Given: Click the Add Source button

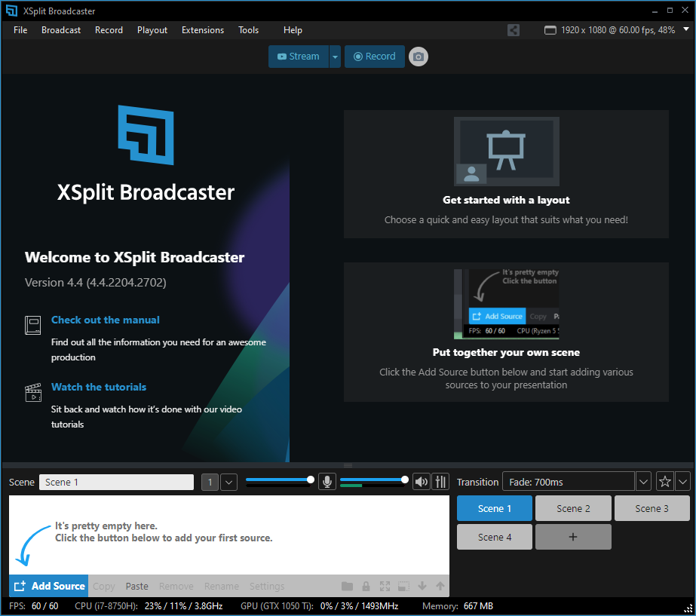Looking at the screenshot, I should point(49,587).
